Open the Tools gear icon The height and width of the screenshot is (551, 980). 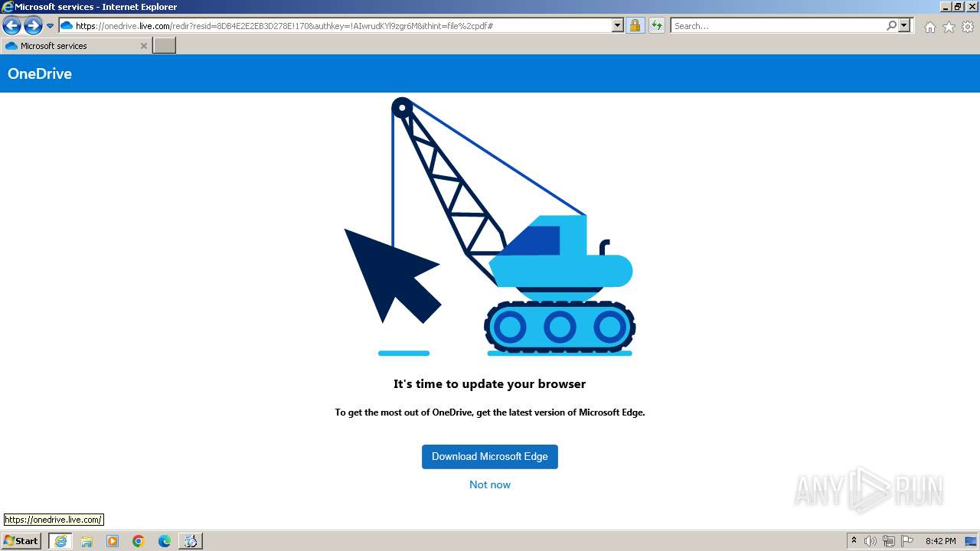pyautogui.click(x=968, y=27)
